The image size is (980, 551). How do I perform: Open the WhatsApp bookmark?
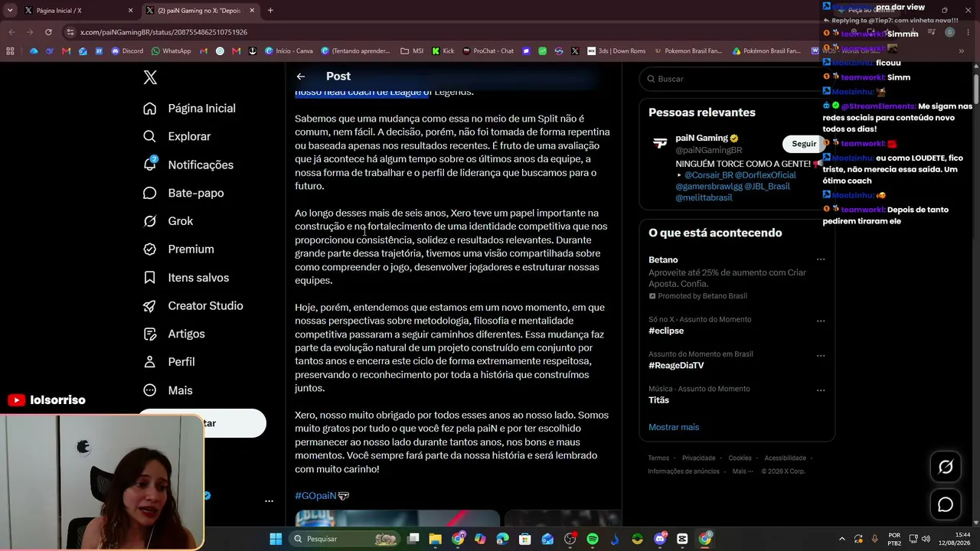171,51
